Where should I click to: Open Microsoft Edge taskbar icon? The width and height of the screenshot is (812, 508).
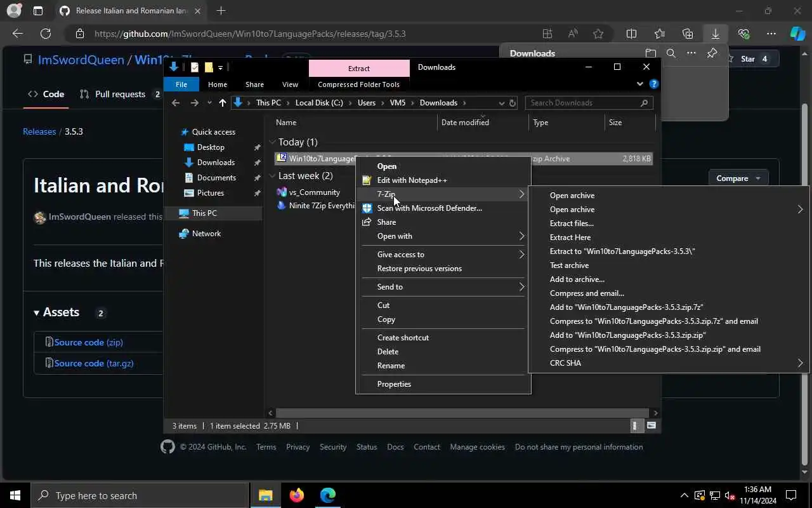[x=327, y=495]
